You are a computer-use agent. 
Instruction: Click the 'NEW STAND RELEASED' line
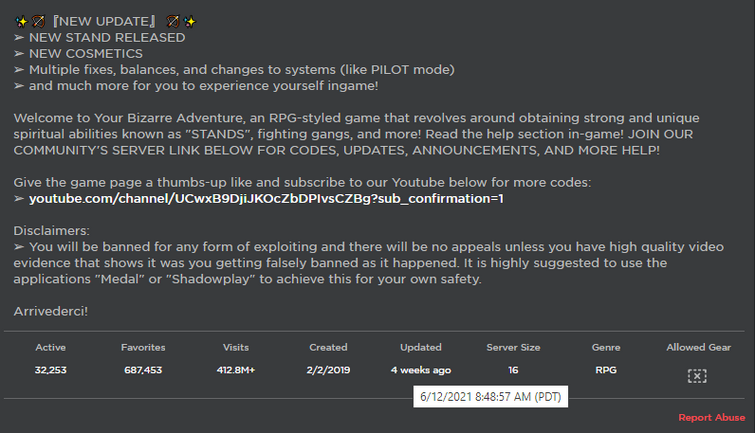pos(107,37)
